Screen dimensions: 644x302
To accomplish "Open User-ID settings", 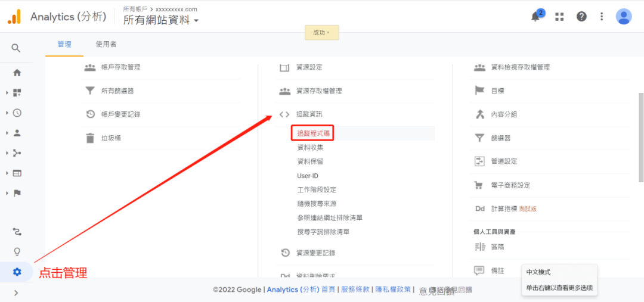I will 308,176.
